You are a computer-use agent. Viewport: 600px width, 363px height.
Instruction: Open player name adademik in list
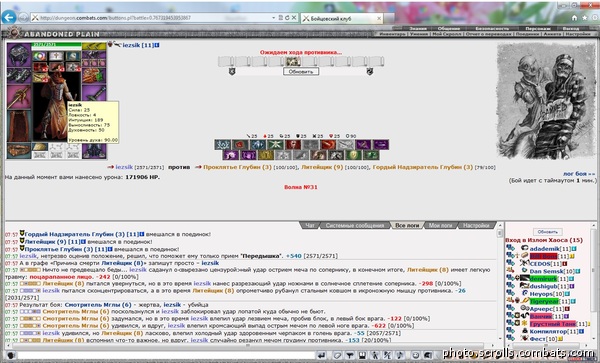pyautogui.click(x=545, y=249)
